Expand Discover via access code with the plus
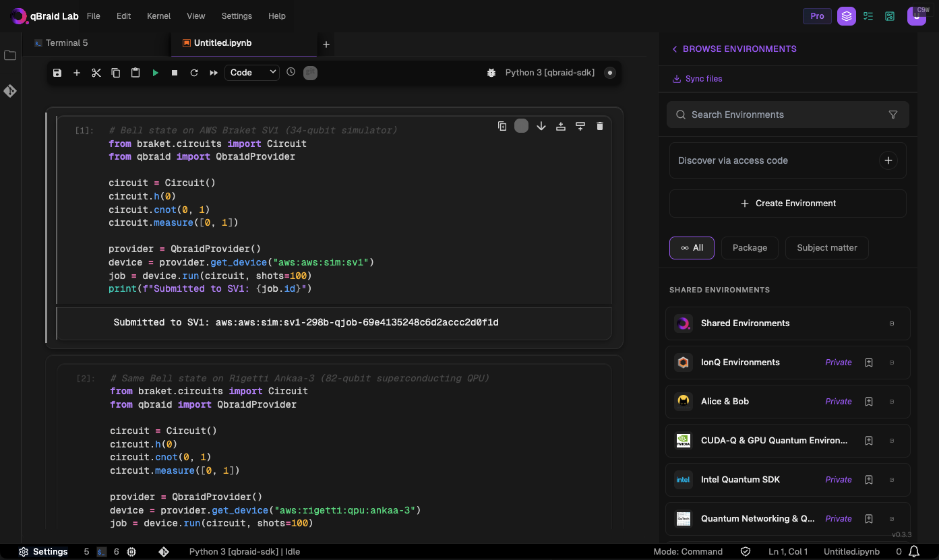This screenshot has width=939, height=560. 888,160
